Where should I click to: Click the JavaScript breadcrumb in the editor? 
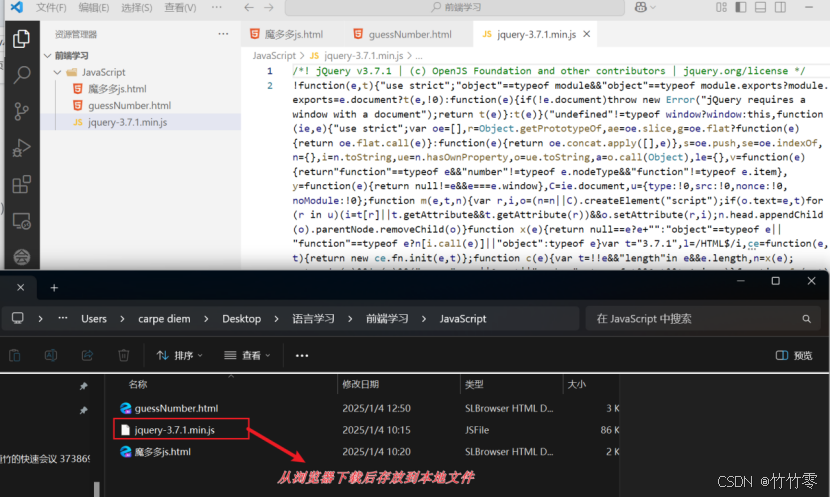(x=274, y=56)
